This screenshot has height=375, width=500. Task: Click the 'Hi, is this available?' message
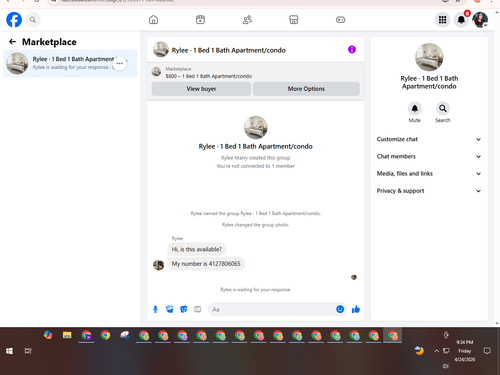coord(197,249)
